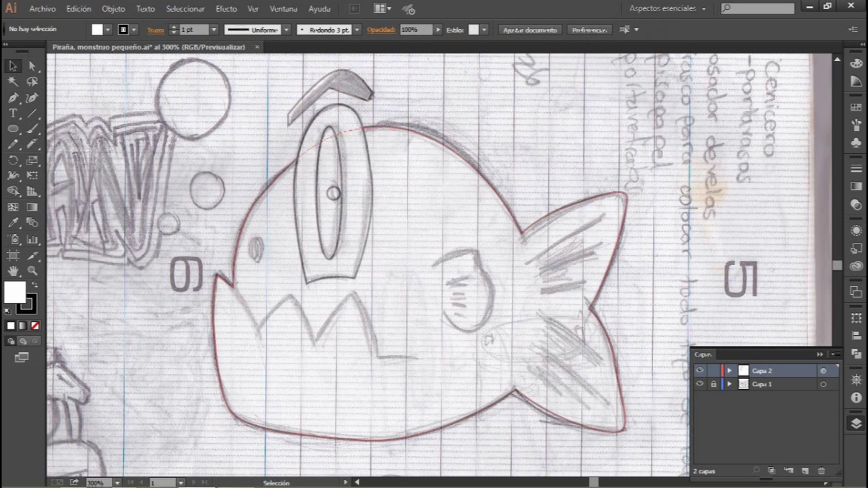Select the Pen tool

13,98
